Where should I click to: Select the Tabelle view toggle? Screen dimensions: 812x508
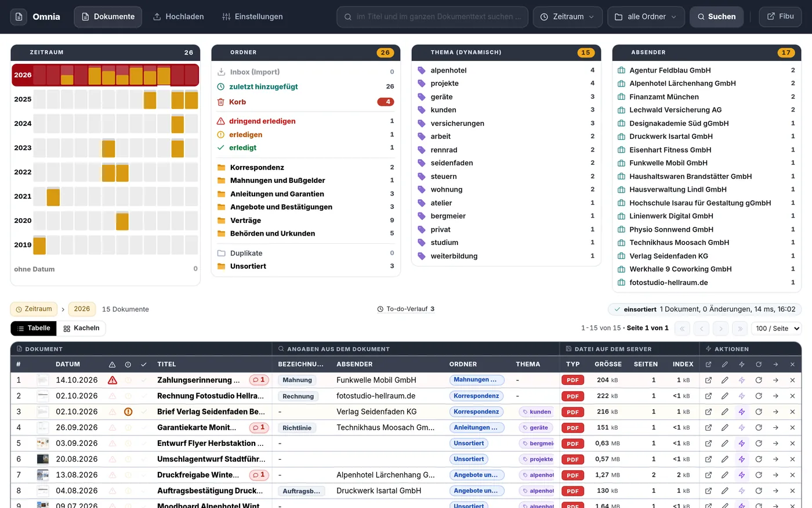(x=34, y=328)
